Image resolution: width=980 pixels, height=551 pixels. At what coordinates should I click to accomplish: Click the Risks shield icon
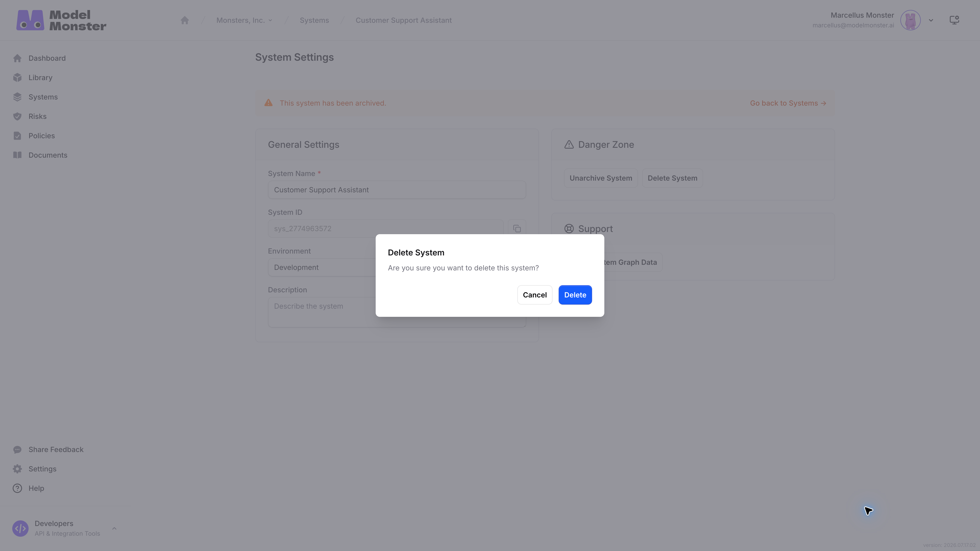pyautogui.click(x=17, y=116)
